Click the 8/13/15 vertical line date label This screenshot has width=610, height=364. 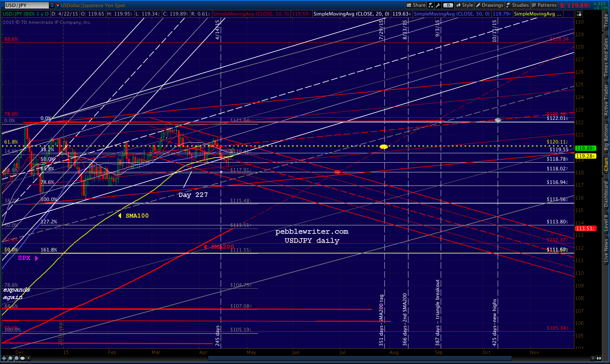(405, 30)
